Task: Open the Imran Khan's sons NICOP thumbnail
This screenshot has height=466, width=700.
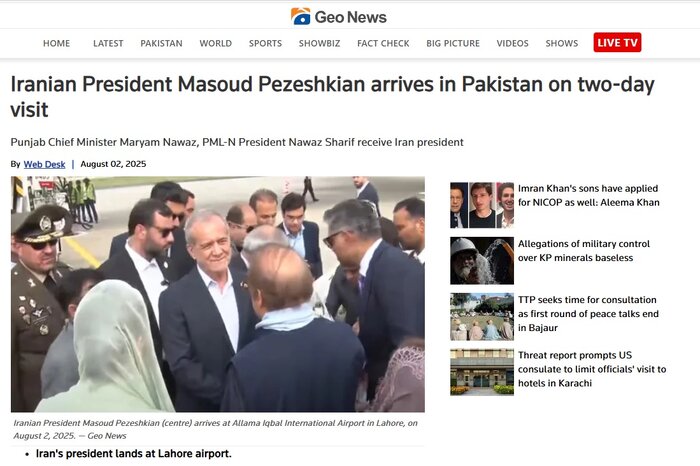Action: pyautogui.click(x=482, y=205)
